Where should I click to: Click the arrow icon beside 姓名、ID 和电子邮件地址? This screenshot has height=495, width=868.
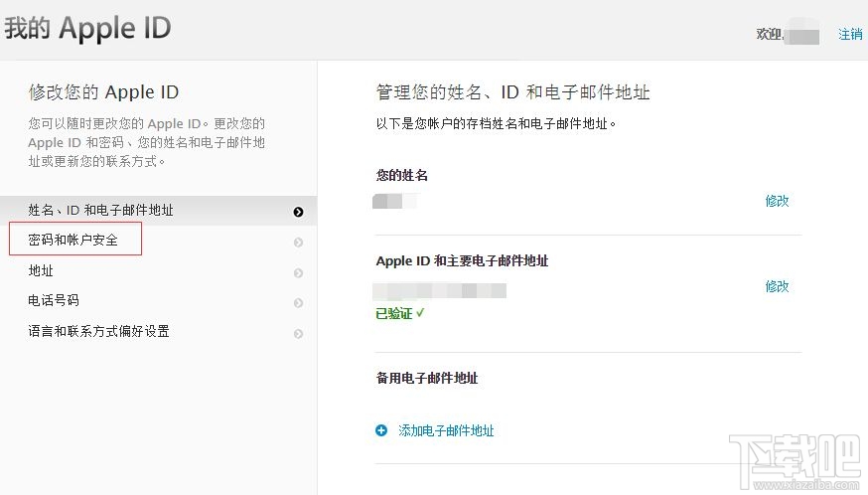[x=298, y=212]
